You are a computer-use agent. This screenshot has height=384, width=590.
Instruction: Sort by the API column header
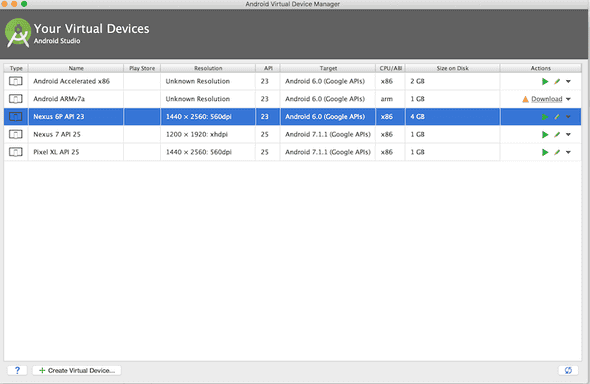coord(268,68)
